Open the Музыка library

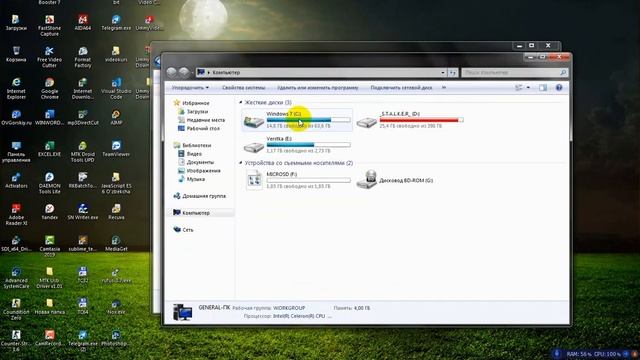point(196,179)
